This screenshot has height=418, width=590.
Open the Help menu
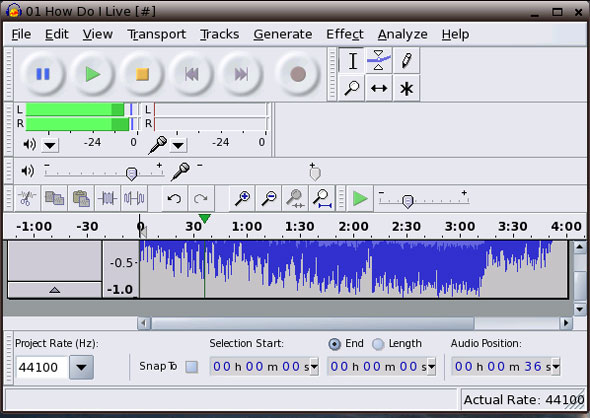(455, 34)
